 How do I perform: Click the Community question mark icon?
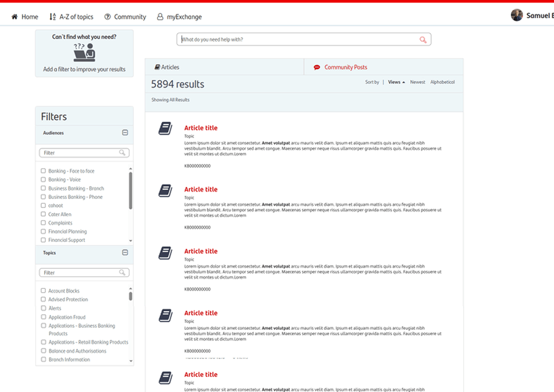pos(108,17)
